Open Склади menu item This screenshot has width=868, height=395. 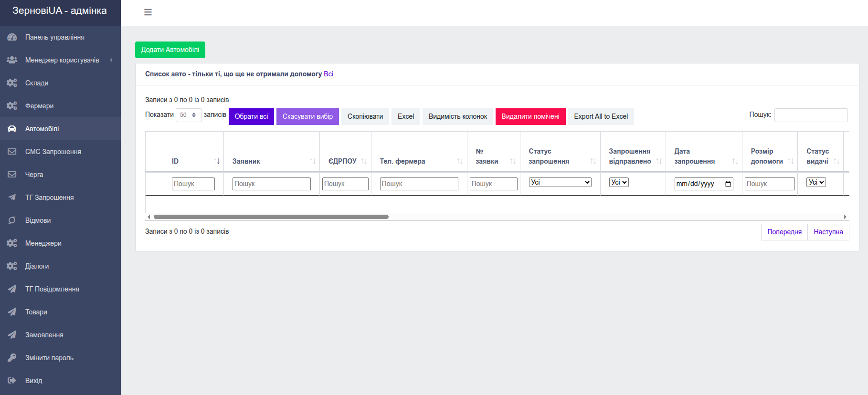coord(60,83)
